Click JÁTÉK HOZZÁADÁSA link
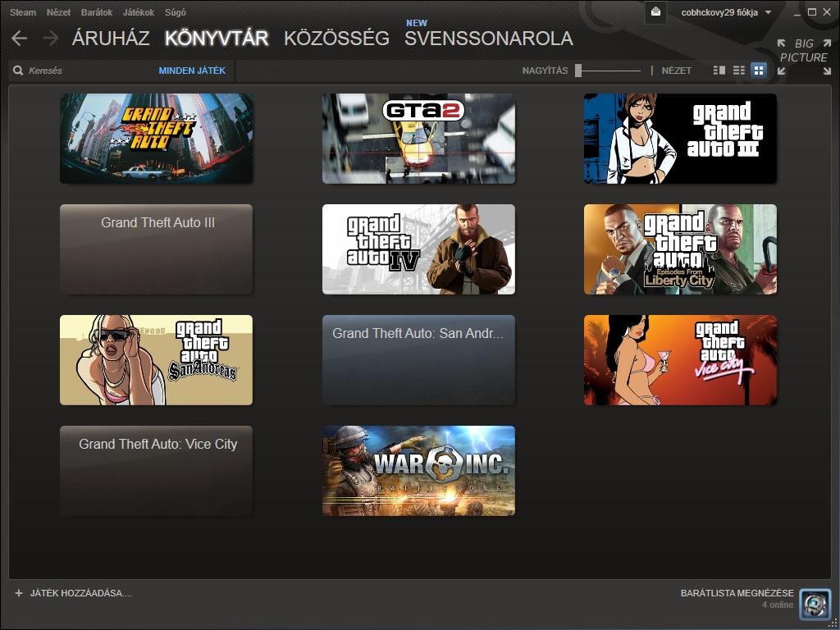This screenshot has width=840, height=630. (x=81, y=593)
